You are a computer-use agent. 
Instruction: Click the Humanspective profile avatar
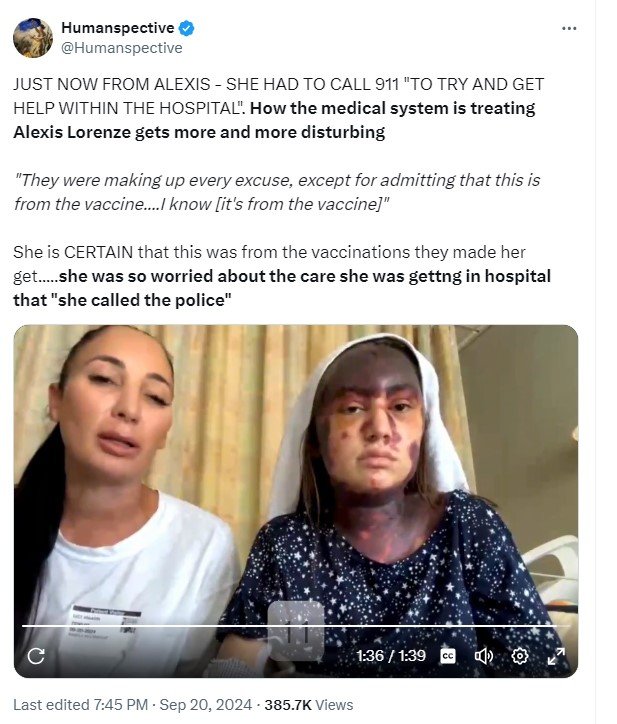[x=33, y=38]
